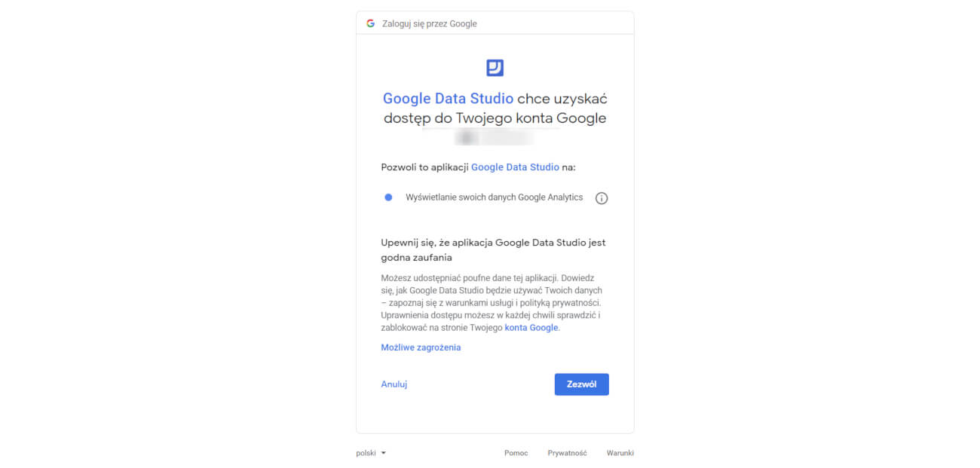Viewport: 980px width, 468px height.
Task: Open the konta Google link
Action: coord(531,328)
